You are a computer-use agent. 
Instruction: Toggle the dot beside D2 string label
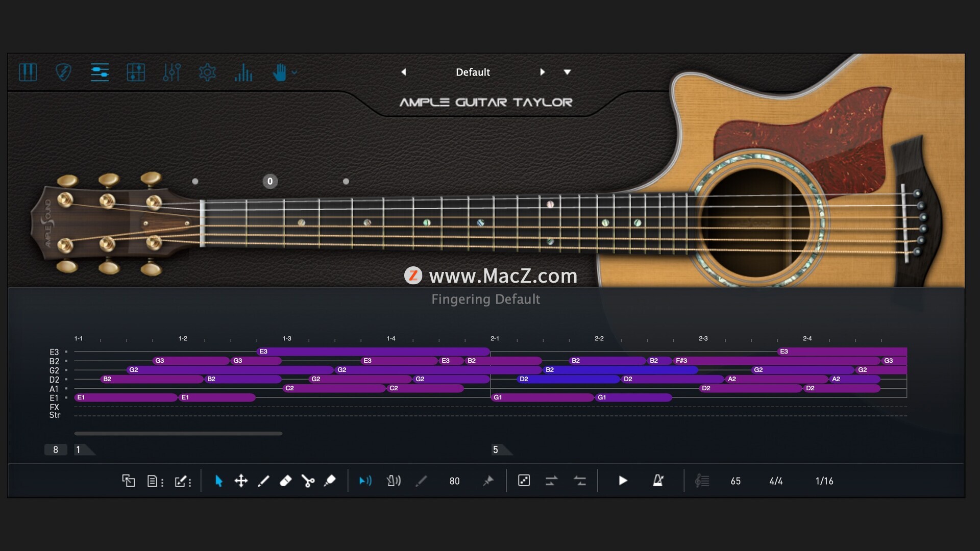[66, 380]
